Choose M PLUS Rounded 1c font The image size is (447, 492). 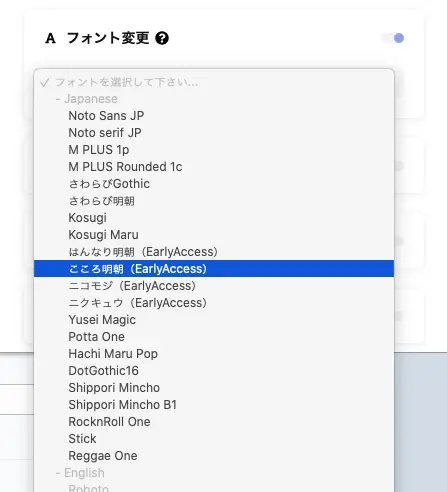(x=214, y=167)
